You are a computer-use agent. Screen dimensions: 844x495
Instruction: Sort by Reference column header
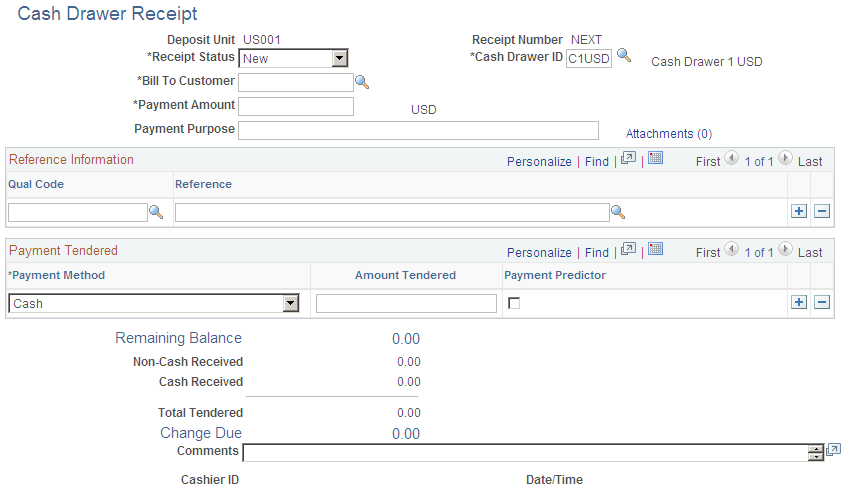click(203, 184)
